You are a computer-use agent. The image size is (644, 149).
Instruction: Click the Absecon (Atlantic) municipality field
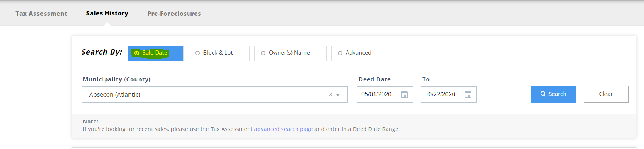click(x=214, y=94)
